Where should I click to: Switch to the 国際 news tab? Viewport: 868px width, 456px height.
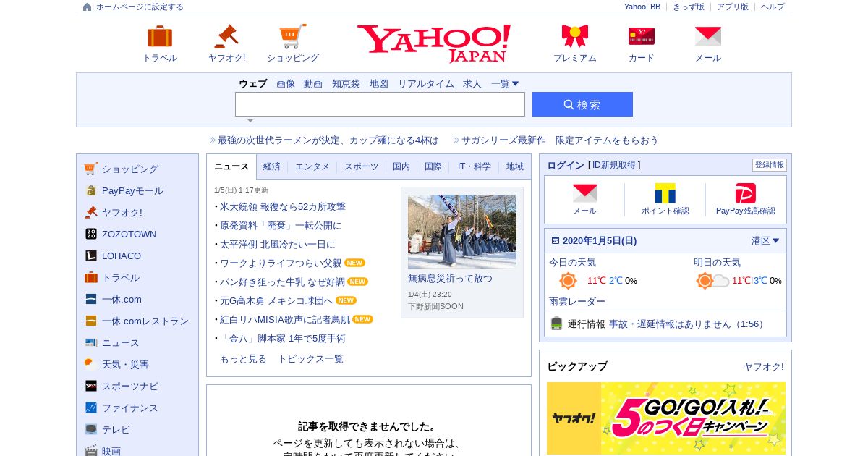pos(433,166)
